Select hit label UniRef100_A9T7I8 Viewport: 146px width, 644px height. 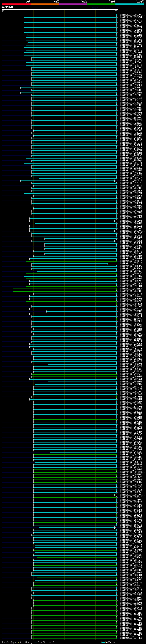click(x=131, y=181)
